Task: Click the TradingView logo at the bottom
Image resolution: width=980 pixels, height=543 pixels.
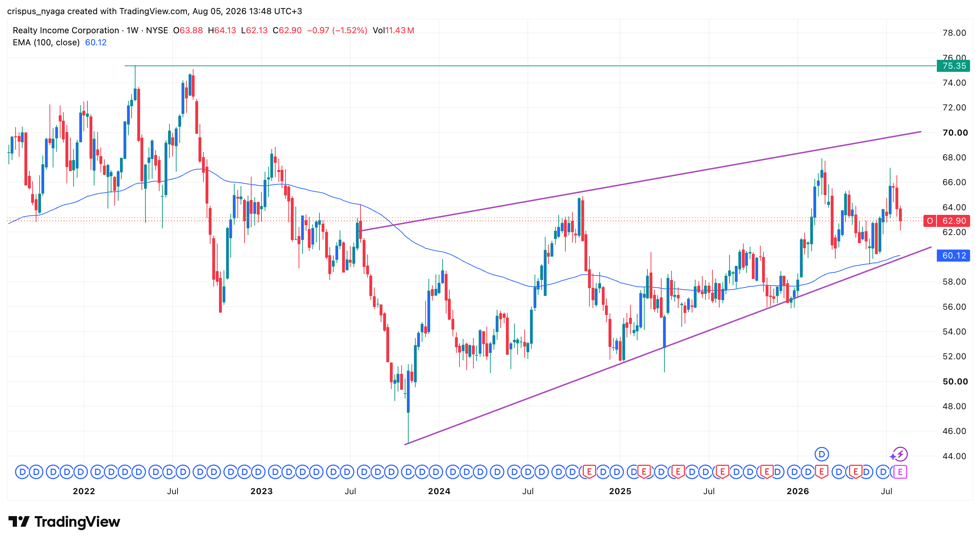Action: pyautogui.click(x=64, y=521)
